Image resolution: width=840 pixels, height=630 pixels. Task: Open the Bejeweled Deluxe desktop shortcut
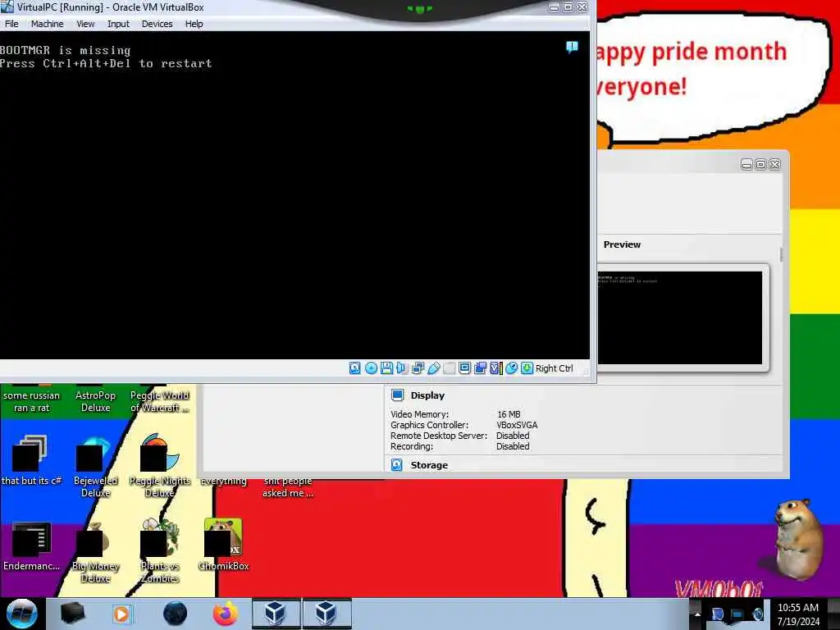pyautogui.click(x=95, y=466)
